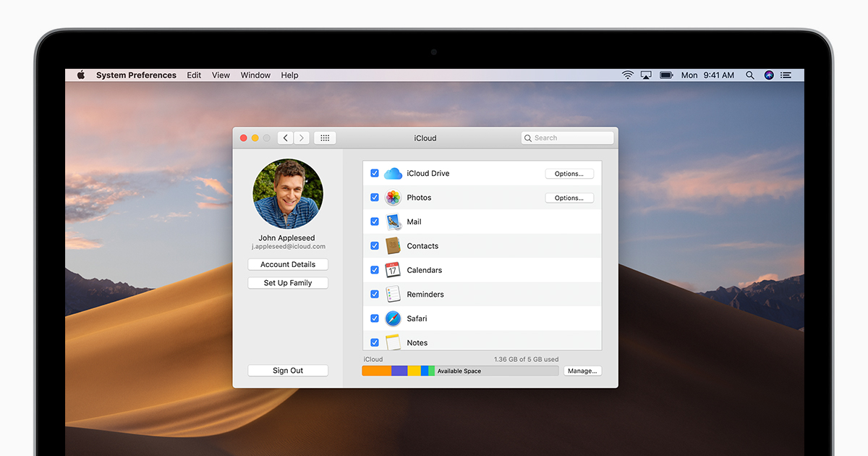Click the Manage storage button
Viewport: 868px width, 456px height.
tap(582, 371)
